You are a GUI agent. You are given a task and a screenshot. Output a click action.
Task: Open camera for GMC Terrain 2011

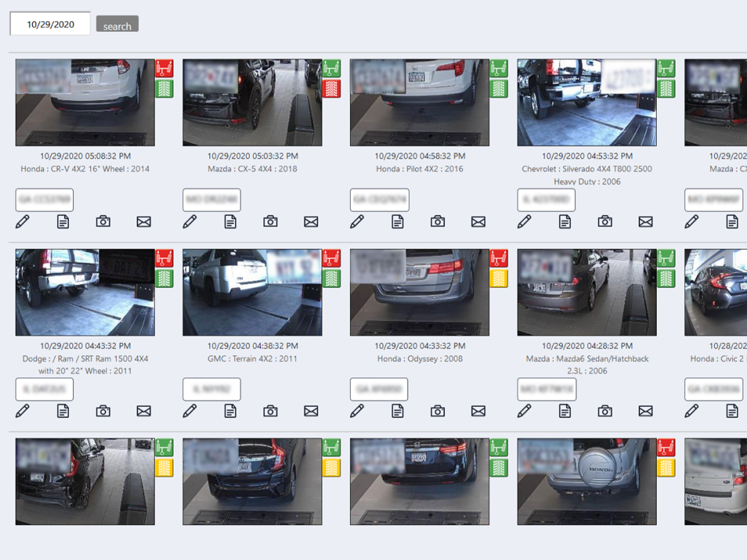[x=270, y=411]
